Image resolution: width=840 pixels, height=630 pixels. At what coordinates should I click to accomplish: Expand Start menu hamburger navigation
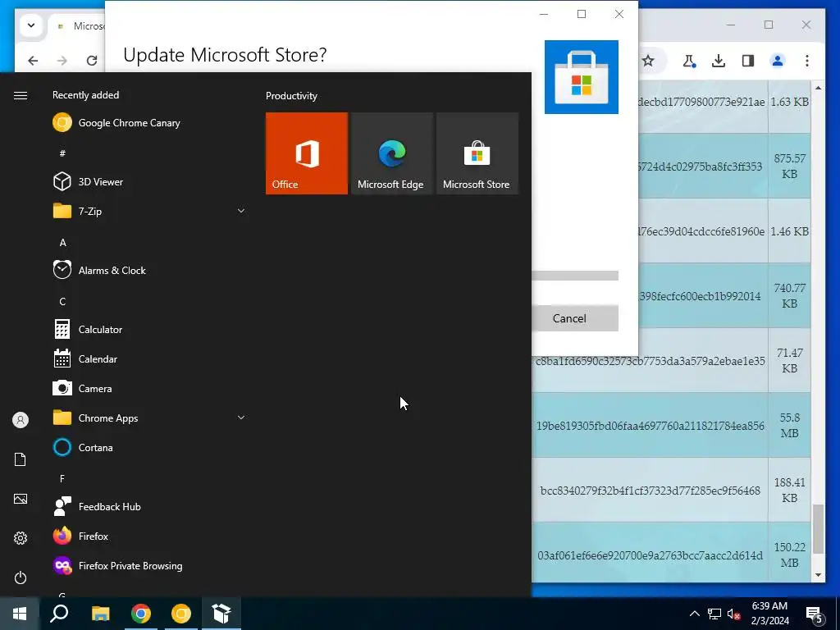(21, 95)
